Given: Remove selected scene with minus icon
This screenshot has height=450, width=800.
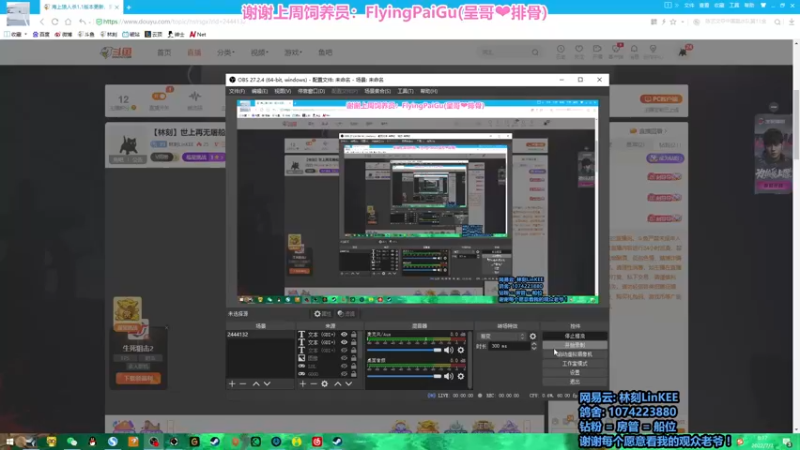Looking at the screenshot, I should click(x=243, y=384).
